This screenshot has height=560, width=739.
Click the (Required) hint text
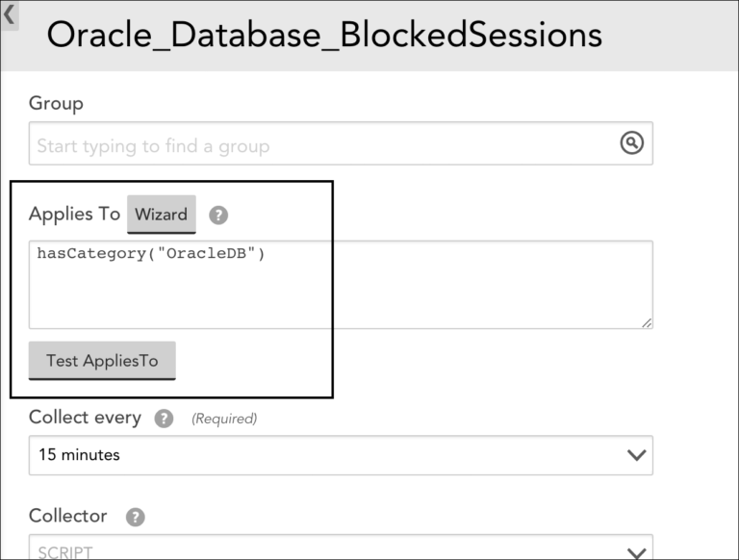(224, 419)
